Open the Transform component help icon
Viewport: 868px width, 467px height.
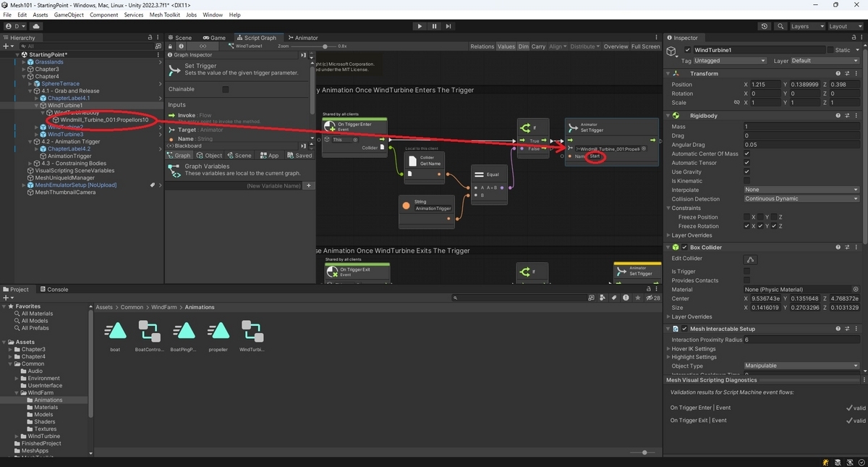(x=838, y=73)
